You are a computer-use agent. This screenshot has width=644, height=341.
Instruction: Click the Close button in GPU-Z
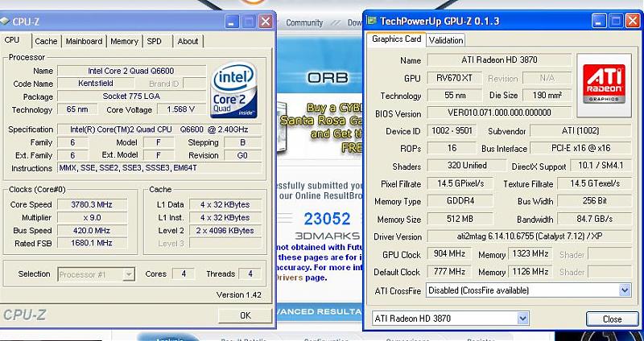coord(612,318)
